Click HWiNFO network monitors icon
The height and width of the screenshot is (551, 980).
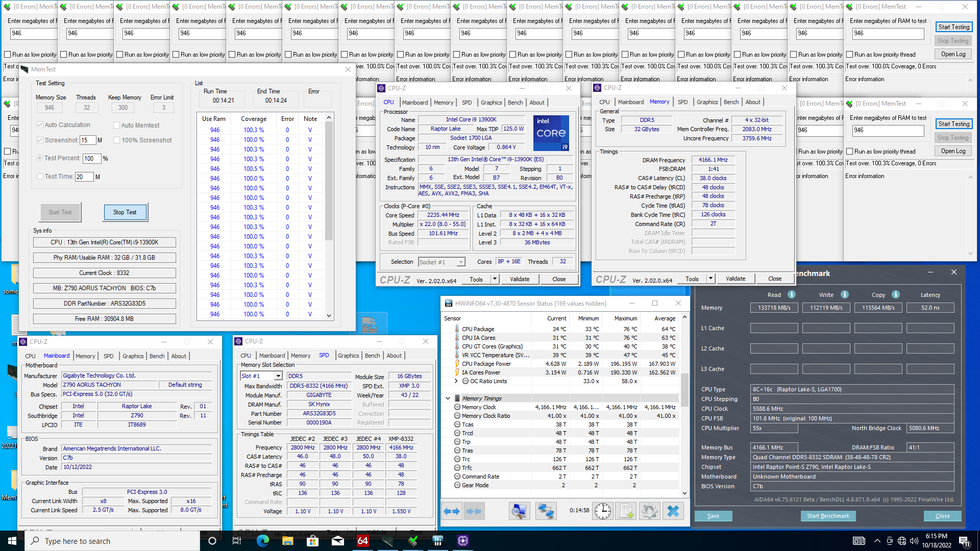(x=545, y=511)
